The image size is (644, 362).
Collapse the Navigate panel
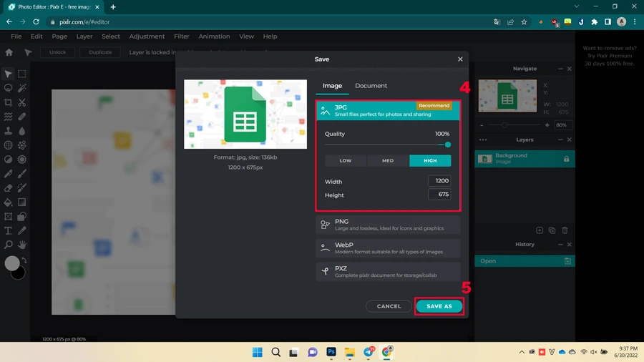[x=560, y=69]
